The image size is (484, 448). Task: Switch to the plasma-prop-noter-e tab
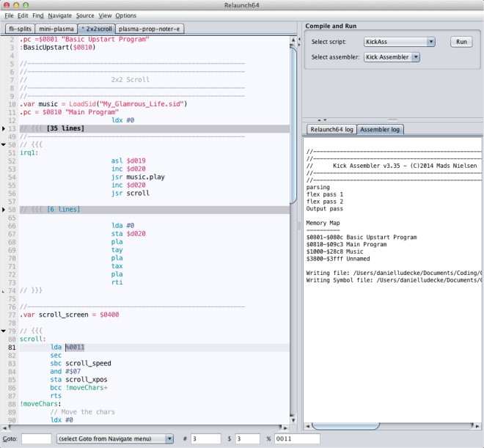point(150,29)
